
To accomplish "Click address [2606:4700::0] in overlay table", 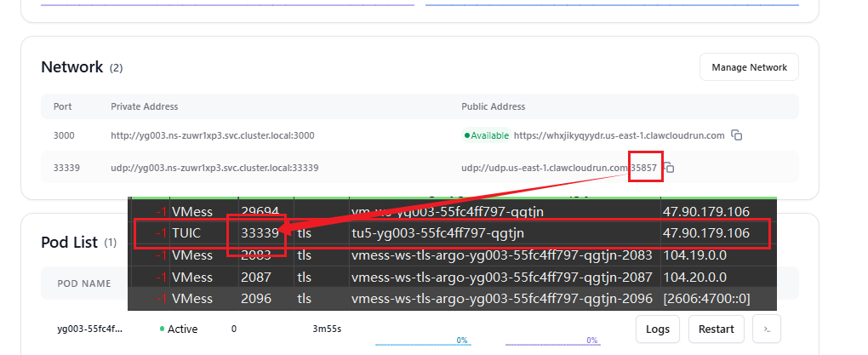I will [706, 299].
